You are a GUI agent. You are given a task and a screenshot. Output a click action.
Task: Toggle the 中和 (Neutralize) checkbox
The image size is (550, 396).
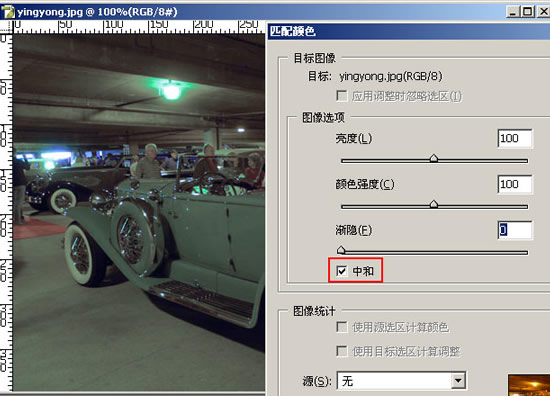[341, 270]
